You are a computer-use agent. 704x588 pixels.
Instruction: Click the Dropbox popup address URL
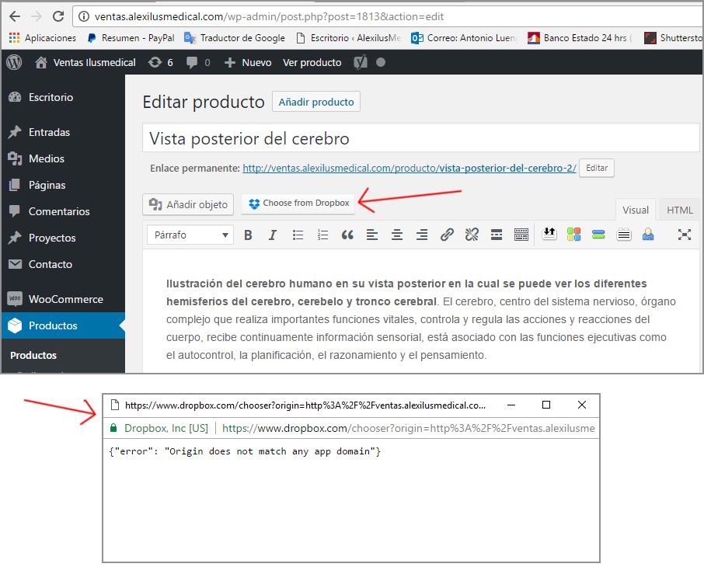[409, 428]
